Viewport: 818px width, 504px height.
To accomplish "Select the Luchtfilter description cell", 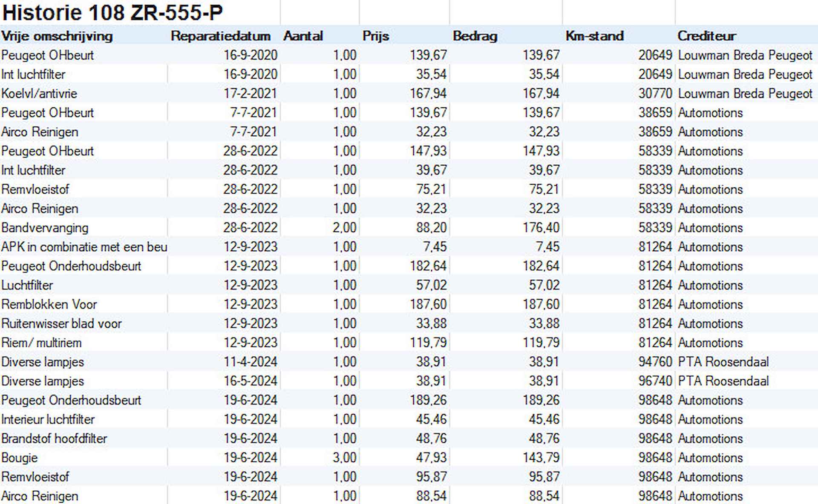I will (27, 285).
